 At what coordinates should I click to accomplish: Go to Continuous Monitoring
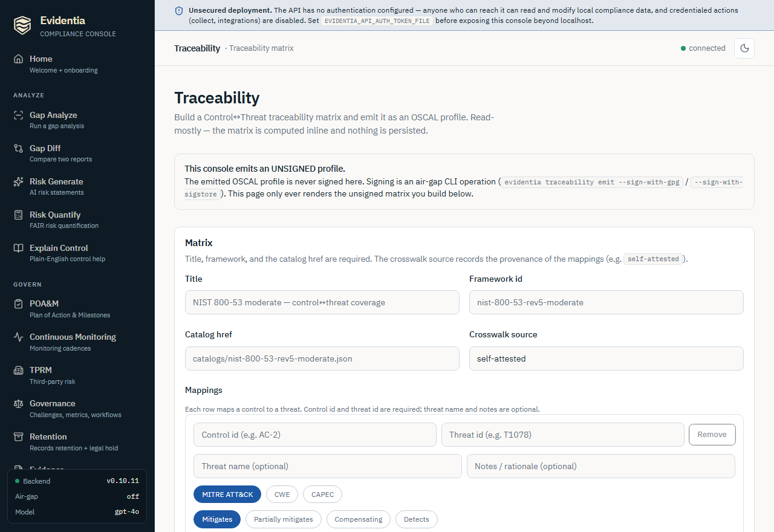(x=77, y=342)
